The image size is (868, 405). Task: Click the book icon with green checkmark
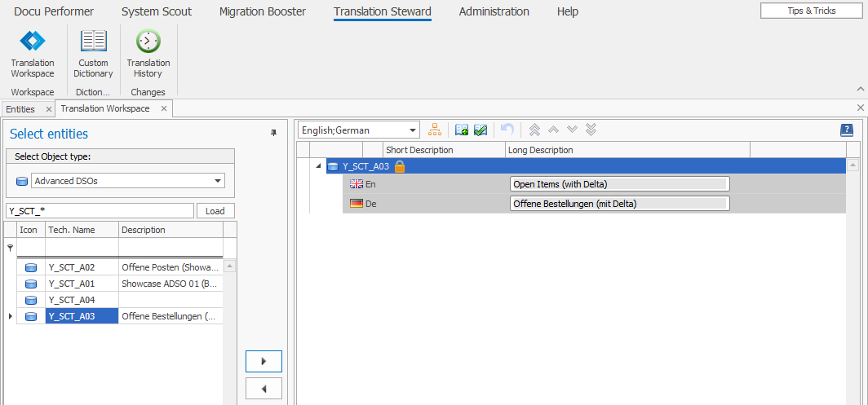[480, 130]
